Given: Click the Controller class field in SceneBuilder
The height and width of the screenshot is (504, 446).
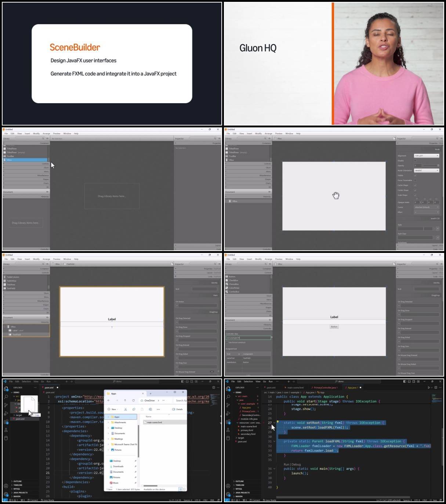Looking at the screenshot, I should pos(249,338).
